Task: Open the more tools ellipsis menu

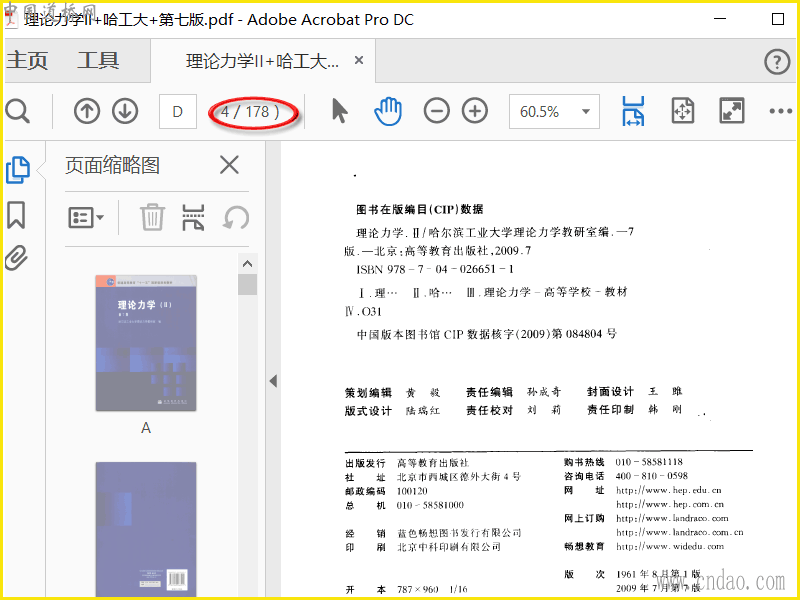Action: pyautogui.click(x=781, y=111)
